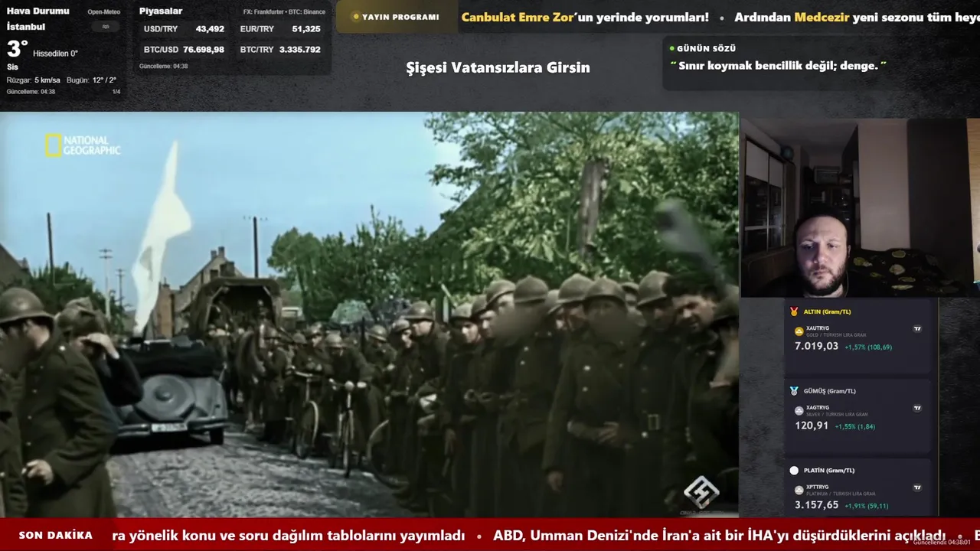Click the webcam feed of the streamer
The height and width of the screenshot is (551, 980).
click(x=860, y=207)
